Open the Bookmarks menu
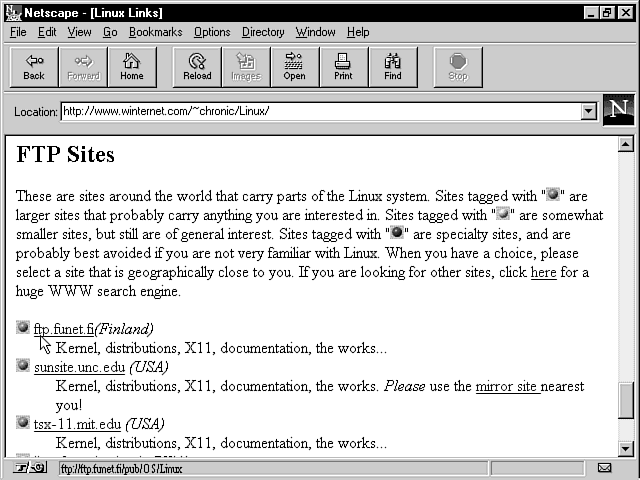Image resolution: width=640 pixels, height=480 pixels. [x=155, y=32]
